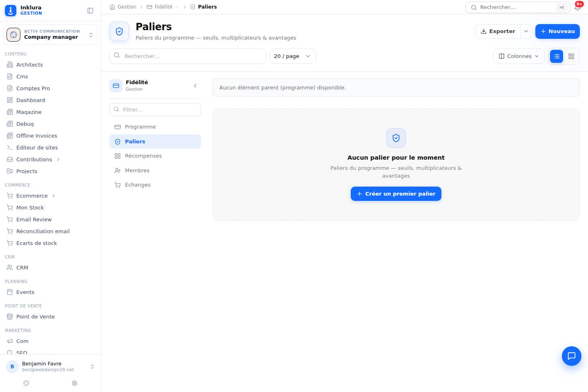Open Récompenses section
This screenshot has width=588, height=392.
pos(155,156)
